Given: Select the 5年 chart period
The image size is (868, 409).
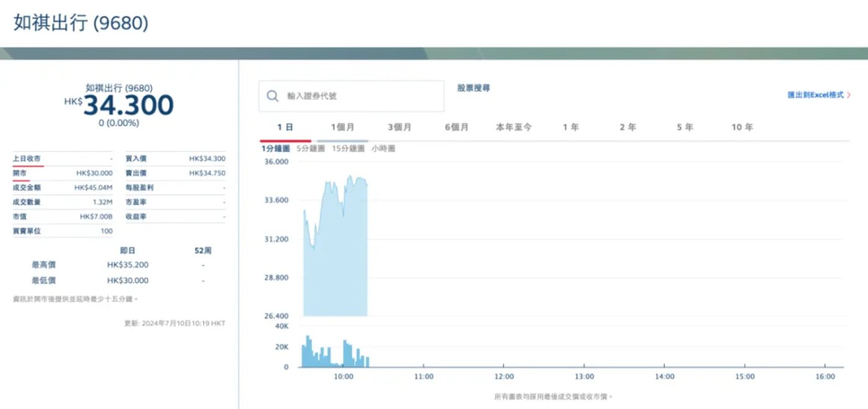Looking at the screenshot, I should (x=685, y=127).
